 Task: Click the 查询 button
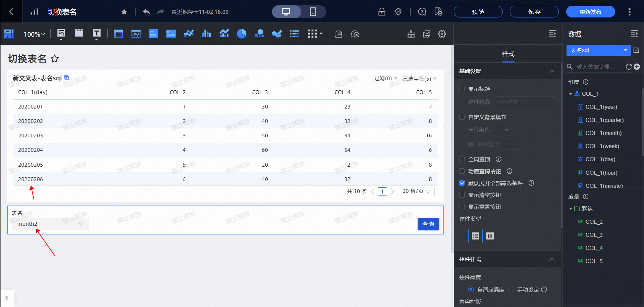[428, 224]
